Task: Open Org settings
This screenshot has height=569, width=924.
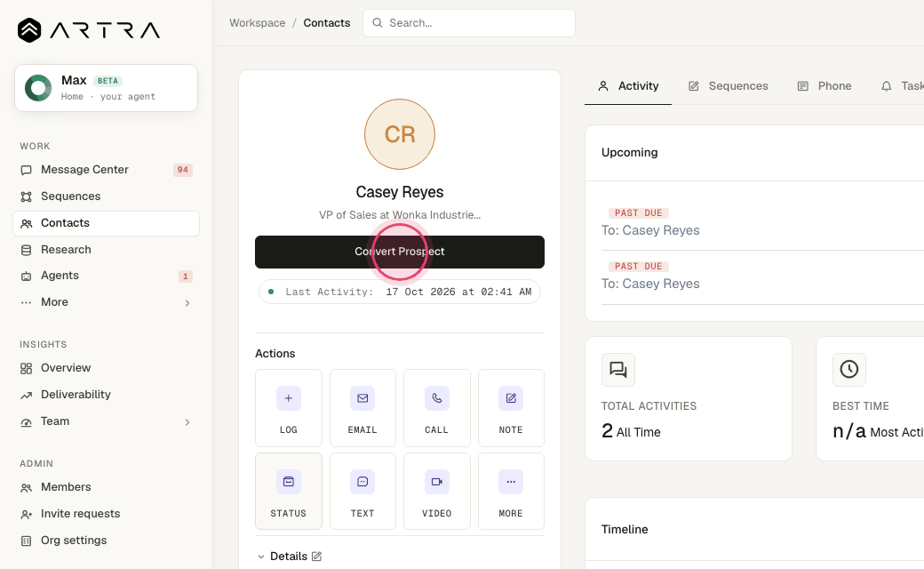Action: [106, 541]
